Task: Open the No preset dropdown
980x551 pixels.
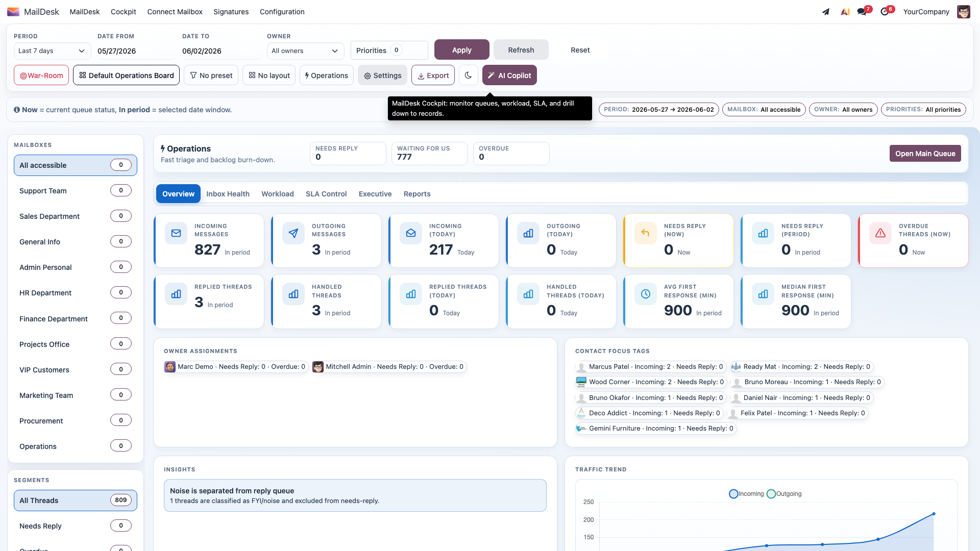Action: coord(211,75)
